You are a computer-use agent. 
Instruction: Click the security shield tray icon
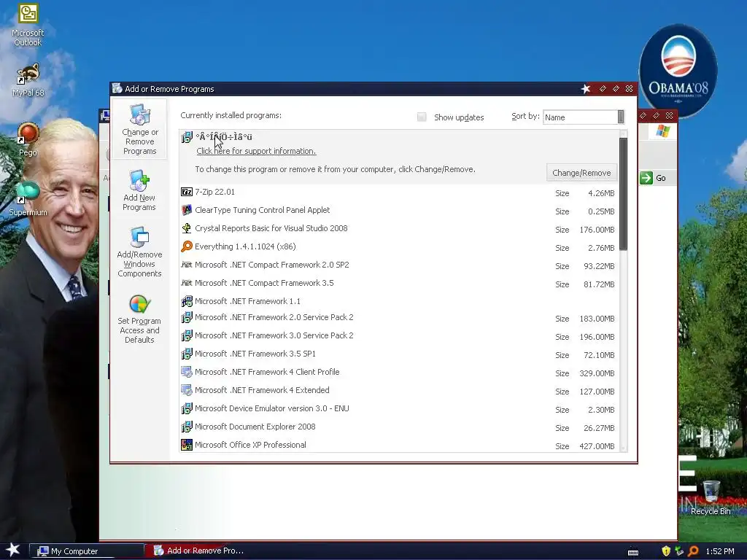[665, 551]
